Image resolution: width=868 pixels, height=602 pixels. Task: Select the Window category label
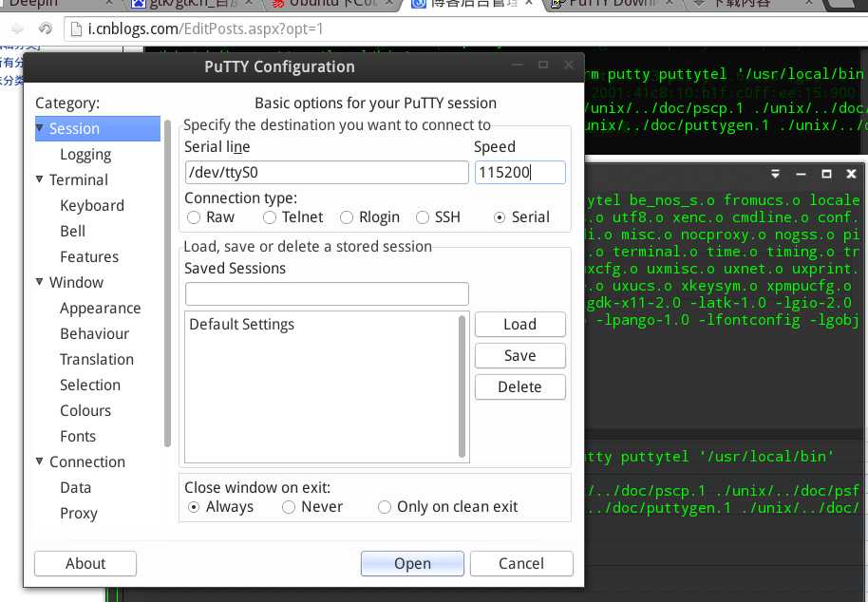76,282
